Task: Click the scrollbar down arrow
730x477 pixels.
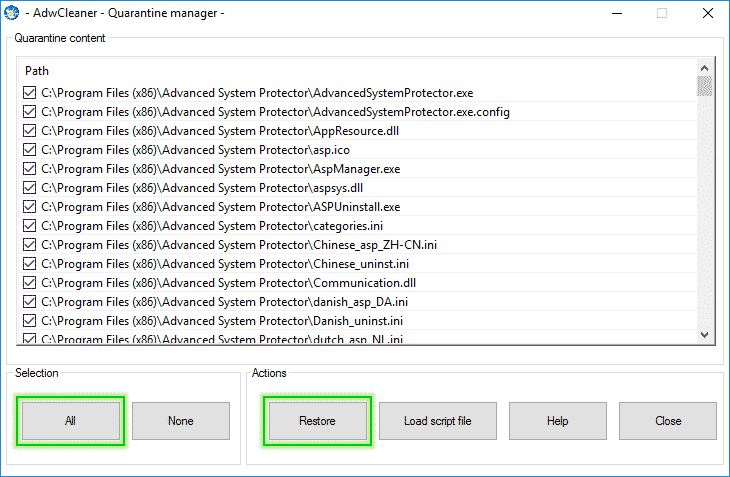Action: coord(704,336)
